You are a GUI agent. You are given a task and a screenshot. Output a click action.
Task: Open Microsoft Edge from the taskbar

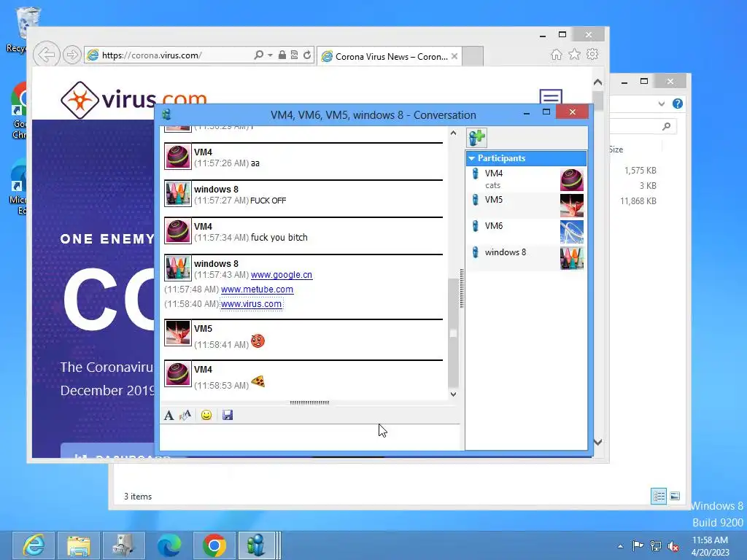tap(169, 545)
